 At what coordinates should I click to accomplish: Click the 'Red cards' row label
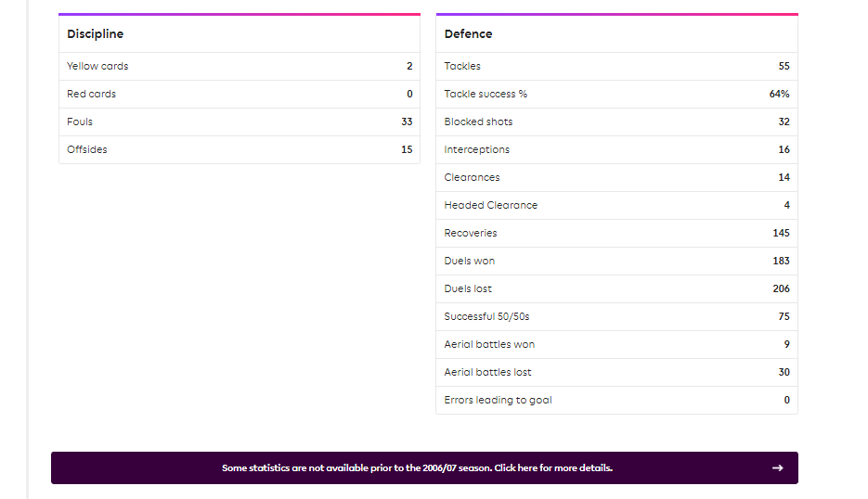click(x=91, y=94)
